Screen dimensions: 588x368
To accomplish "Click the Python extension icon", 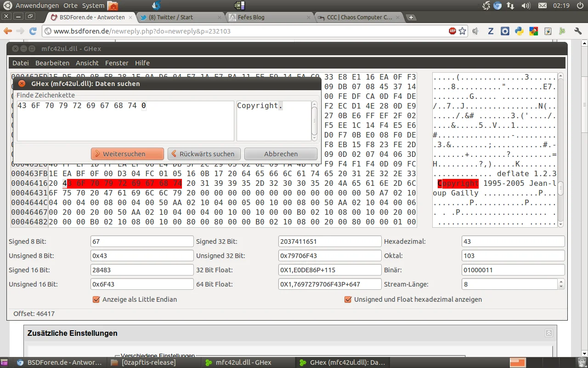I will pyautogui.click(x=519, y=31).
